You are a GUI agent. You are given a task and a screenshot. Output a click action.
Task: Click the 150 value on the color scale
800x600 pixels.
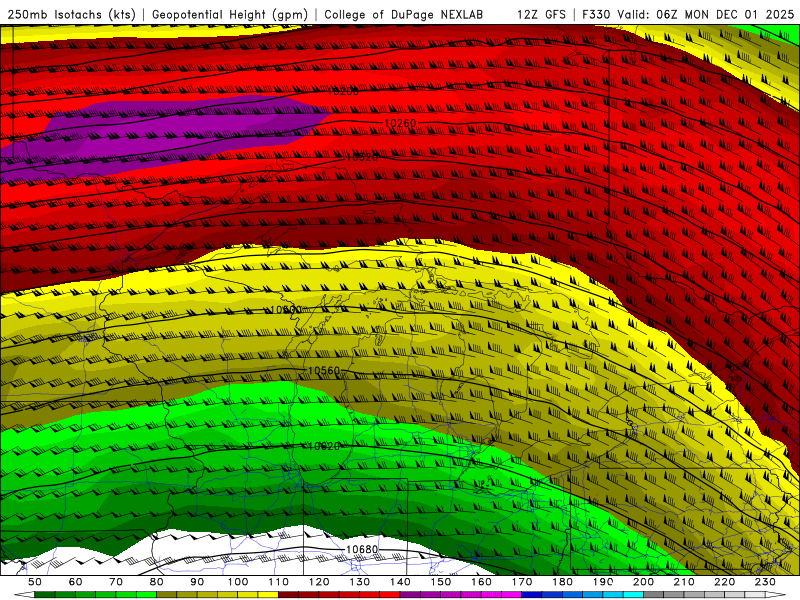[440, 582]
